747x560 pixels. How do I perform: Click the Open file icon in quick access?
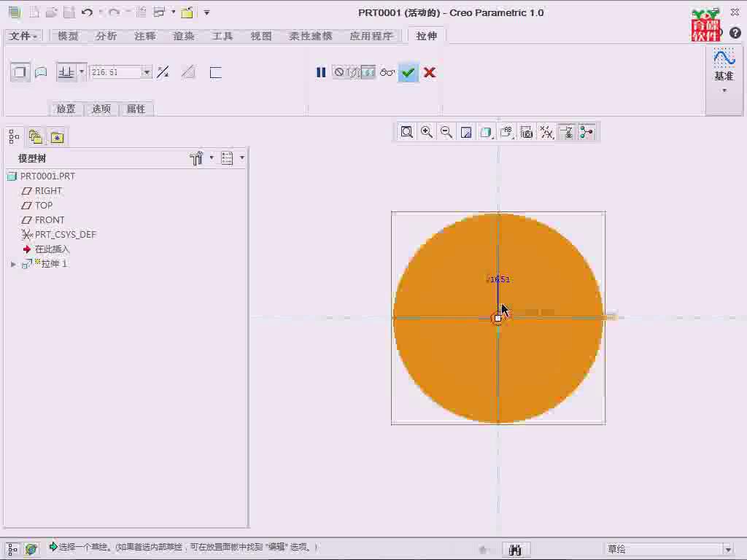point(52,13)
